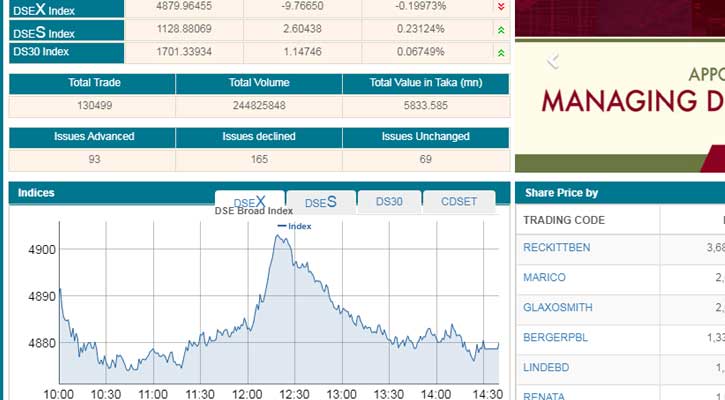
Task: Select the CDSET chart tab
Action: [459, 202]
